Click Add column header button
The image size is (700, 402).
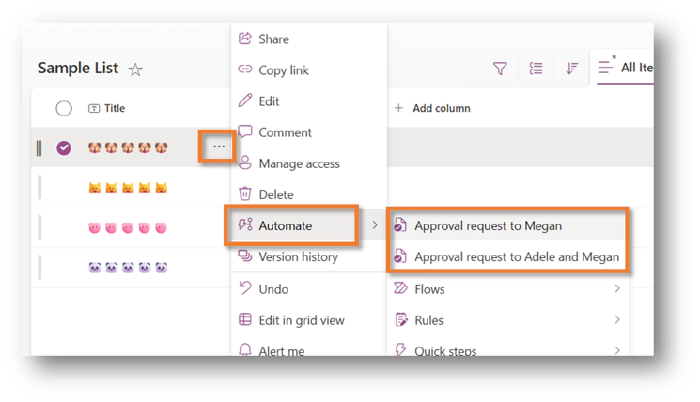coord(433,108)
